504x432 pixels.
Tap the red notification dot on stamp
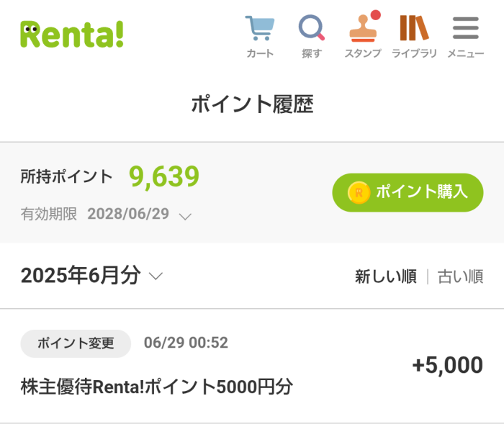375,15
